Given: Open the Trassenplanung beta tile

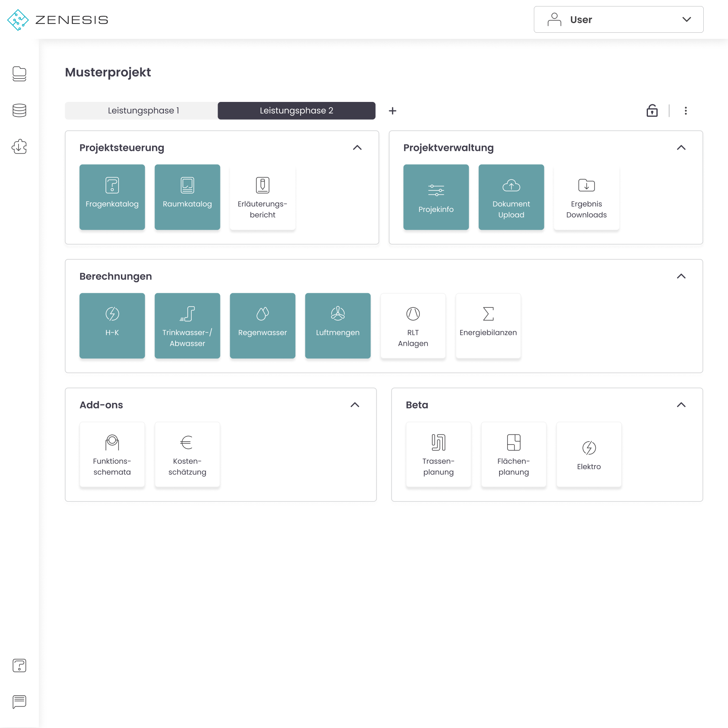Looking at the screenshot, I should [438, 454].
